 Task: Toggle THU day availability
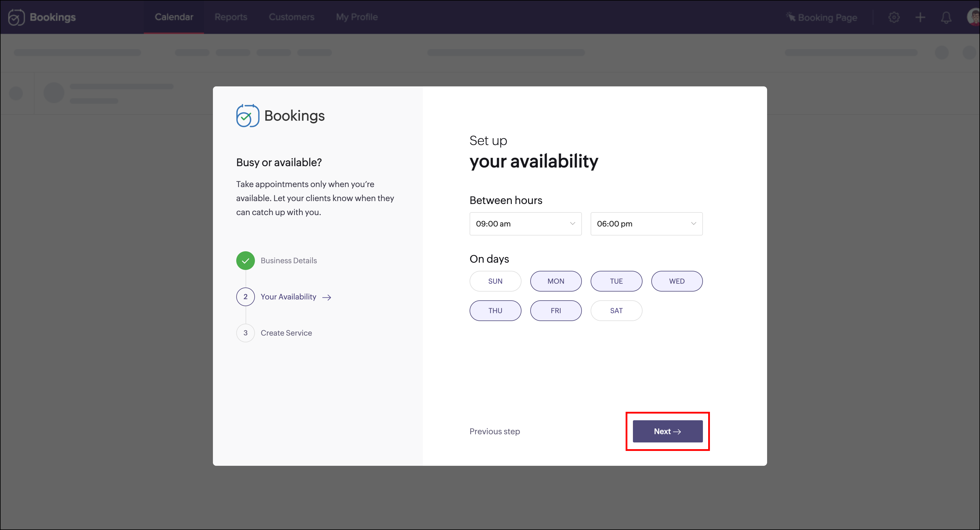tap(495, 311)
